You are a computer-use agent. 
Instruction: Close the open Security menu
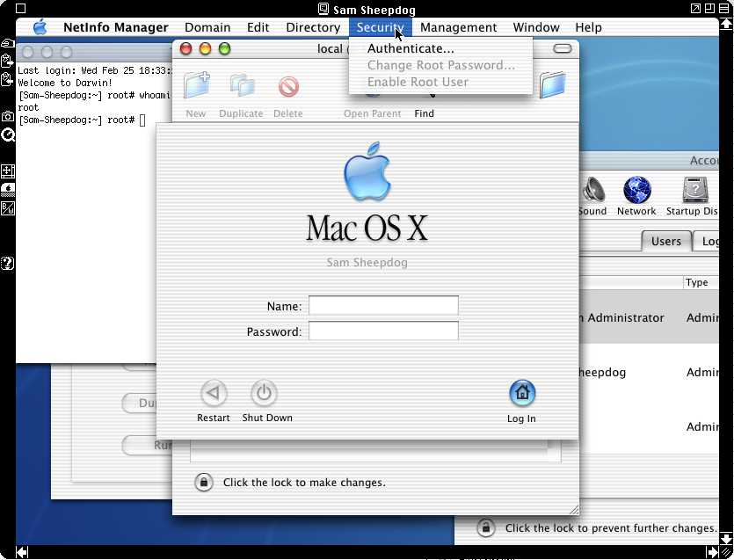pyautogui.click(x=380, y=27)
